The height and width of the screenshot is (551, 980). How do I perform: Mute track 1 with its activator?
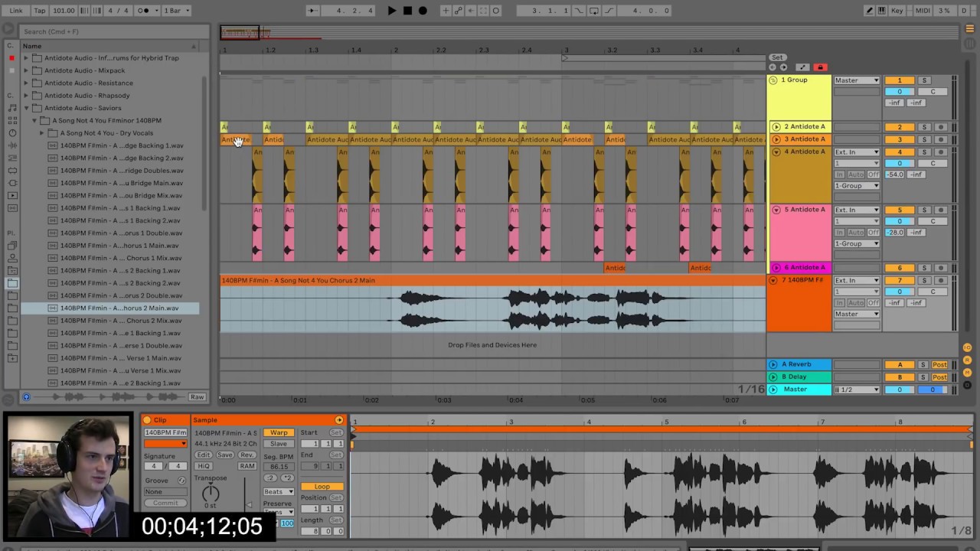point(900,80)
